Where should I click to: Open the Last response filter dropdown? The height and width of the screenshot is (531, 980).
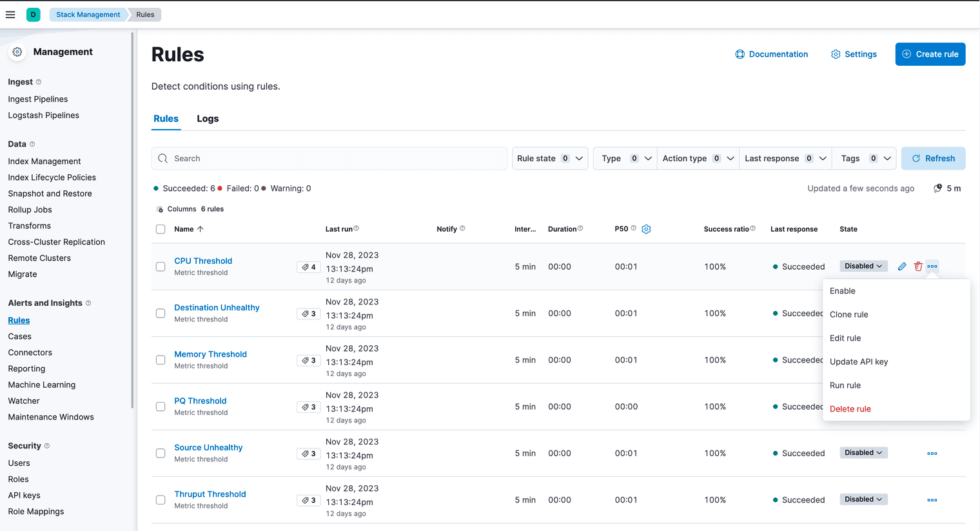coord(785,159)
